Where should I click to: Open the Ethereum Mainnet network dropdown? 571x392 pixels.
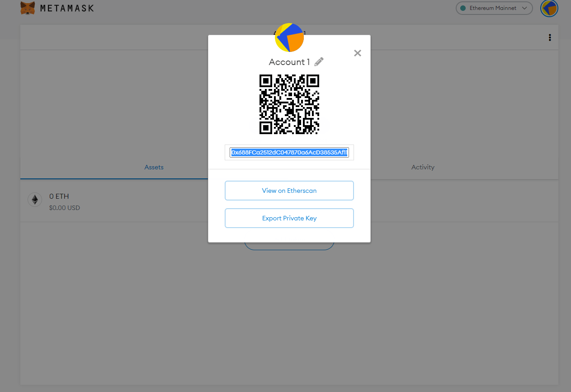tap(494, 8)
